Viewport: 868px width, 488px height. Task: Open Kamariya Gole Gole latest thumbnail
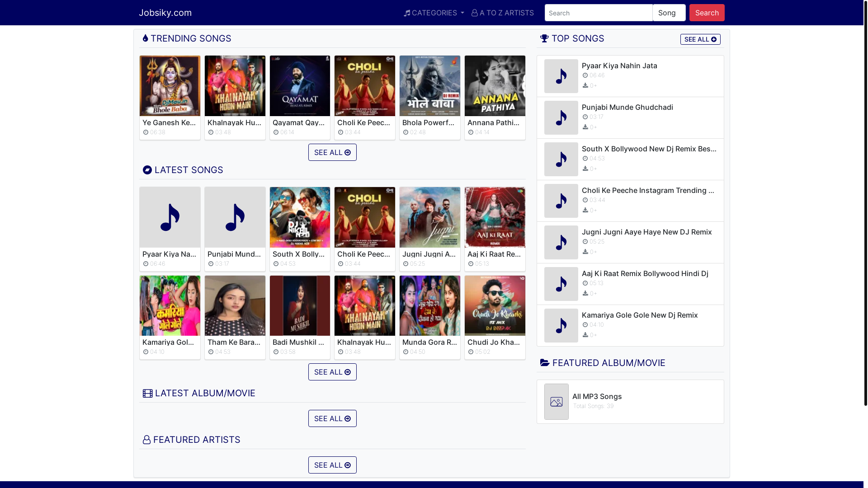[170, 305]
